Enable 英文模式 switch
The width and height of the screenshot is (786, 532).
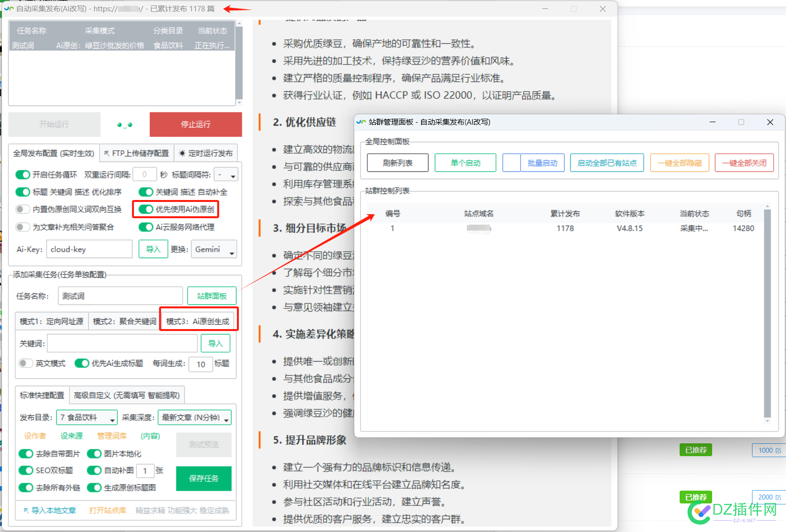click(26, 363)
